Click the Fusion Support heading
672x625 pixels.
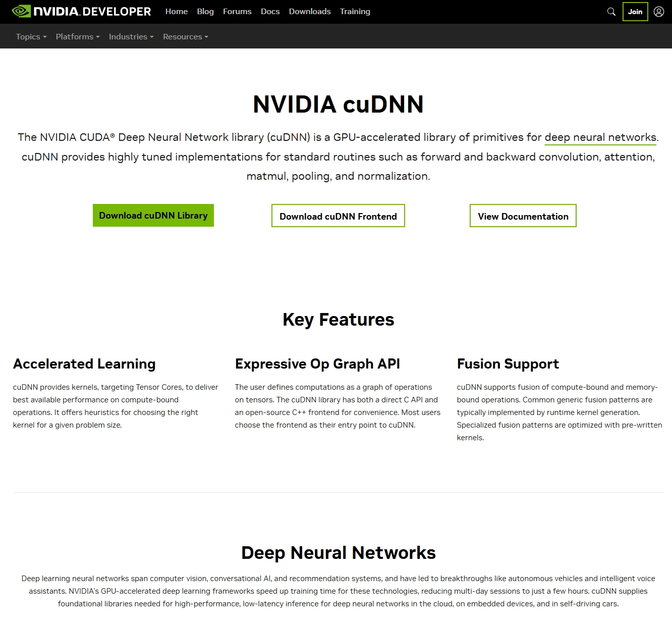[508, 364]
